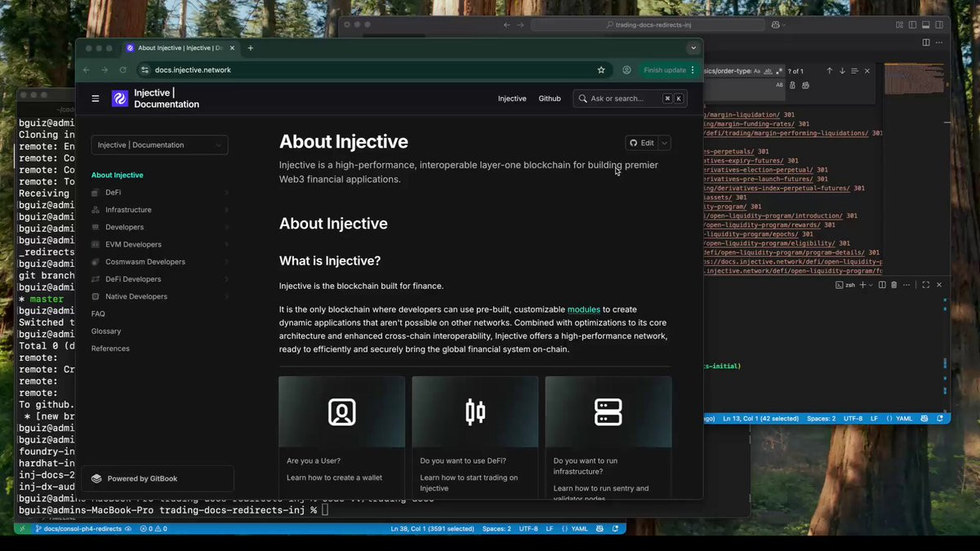Open a new Chrome tab with plus
The height and width of the screenshot is (551, 980).
click(251, 48)
